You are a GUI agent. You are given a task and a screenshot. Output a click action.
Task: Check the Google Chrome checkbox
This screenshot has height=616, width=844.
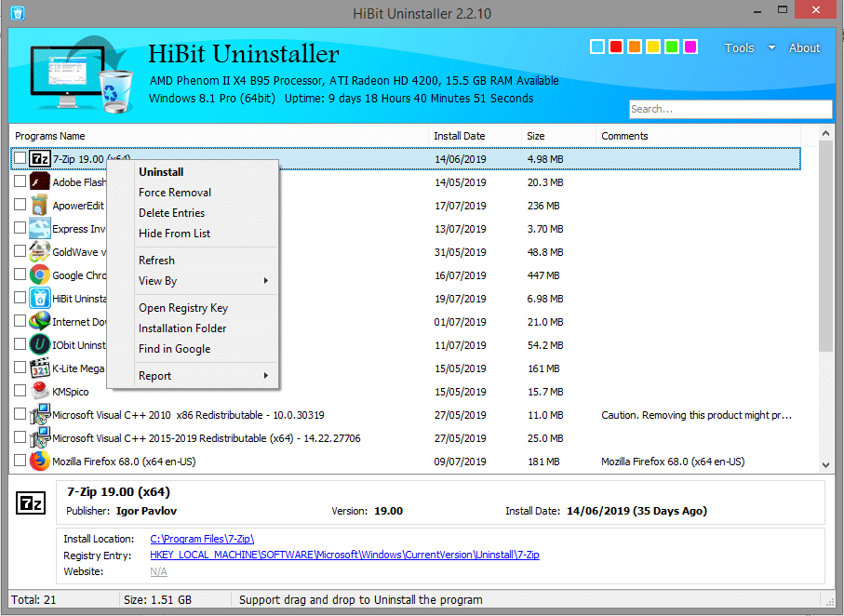[20, 275]
